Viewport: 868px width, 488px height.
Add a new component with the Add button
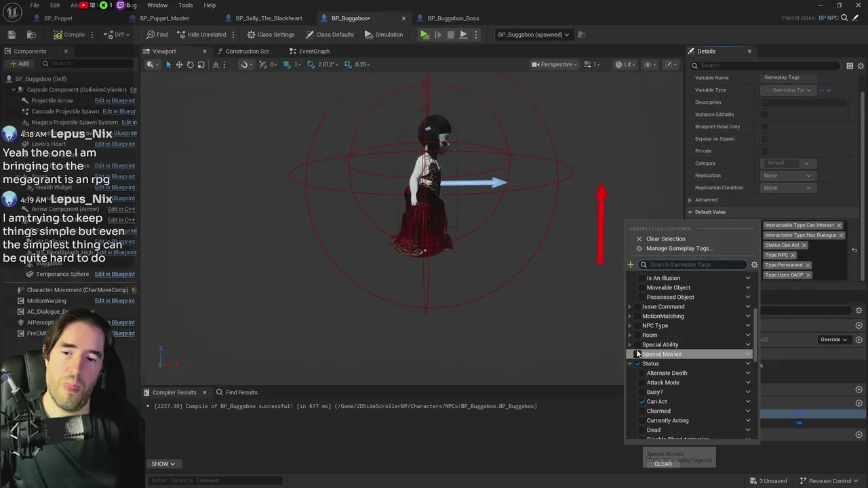[x=19, y=64]
